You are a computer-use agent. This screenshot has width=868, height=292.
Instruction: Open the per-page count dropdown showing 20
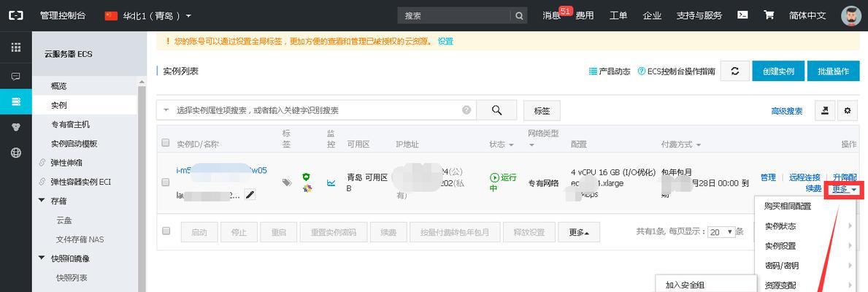click(x=721, y=232)
